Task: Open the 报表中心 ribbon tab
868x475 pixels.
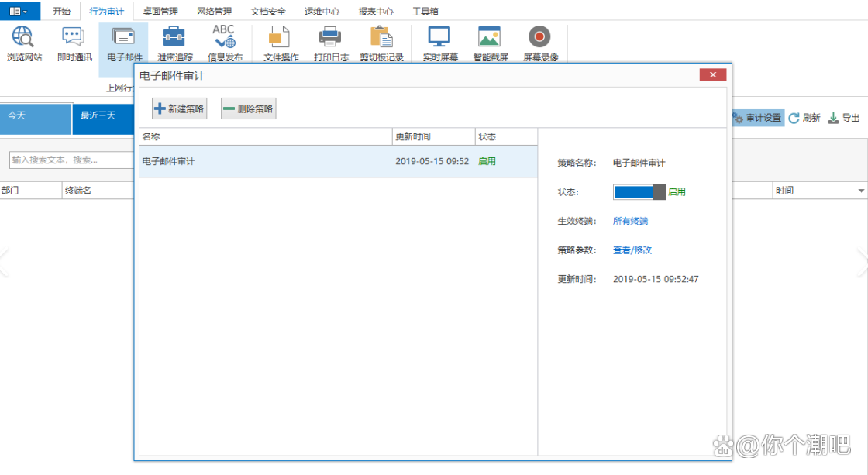Action: coord(375,12)
